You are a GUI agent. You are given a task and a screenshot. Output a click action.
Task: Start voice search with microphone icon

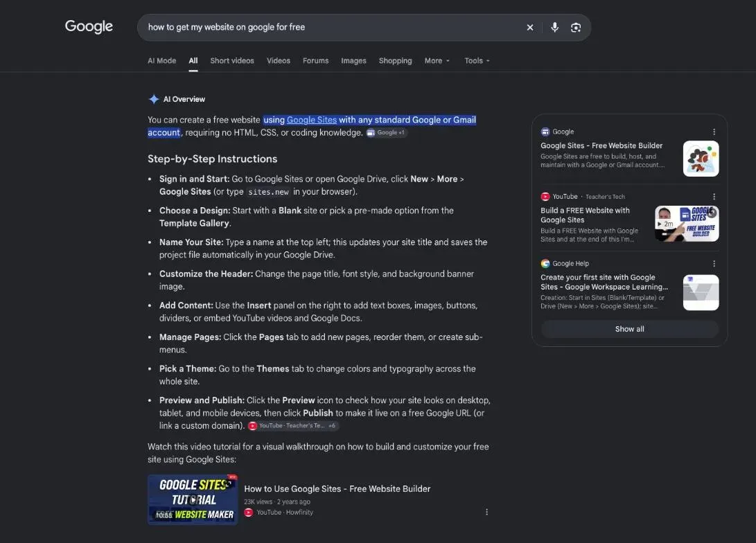point(554,28)
